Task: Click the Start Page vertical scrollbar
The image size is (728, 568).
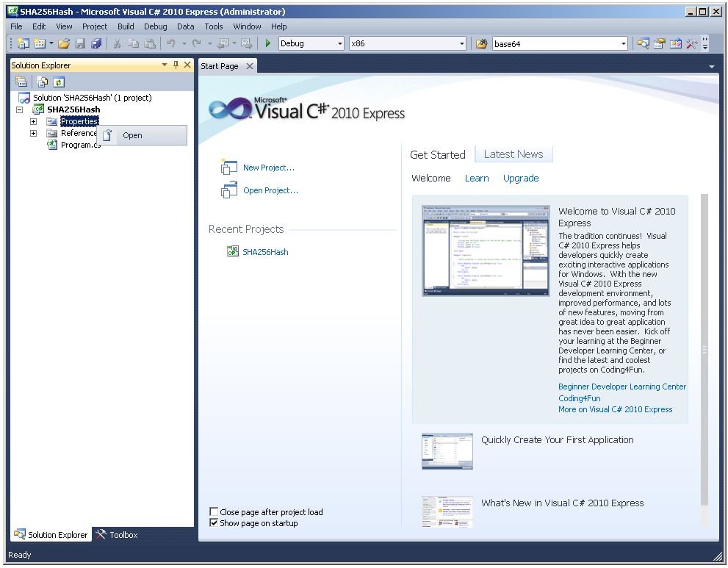Action: point(704,349)
